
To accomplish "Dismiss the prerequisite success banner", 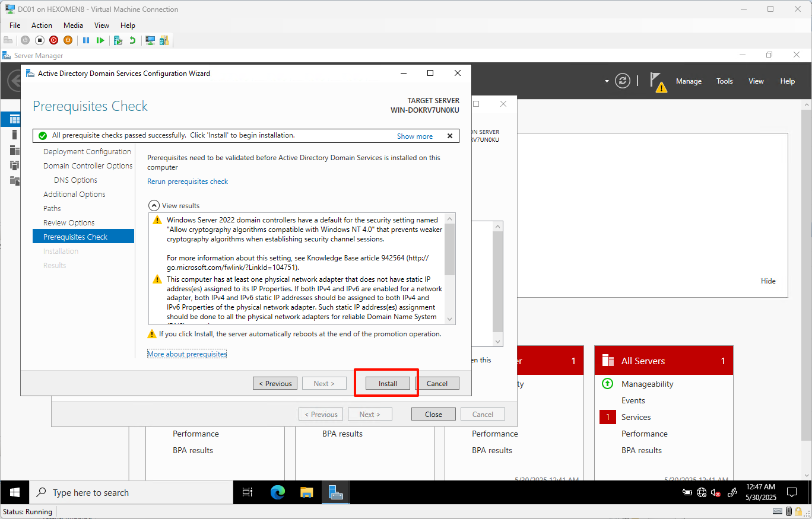I will [x=449, y=136].
